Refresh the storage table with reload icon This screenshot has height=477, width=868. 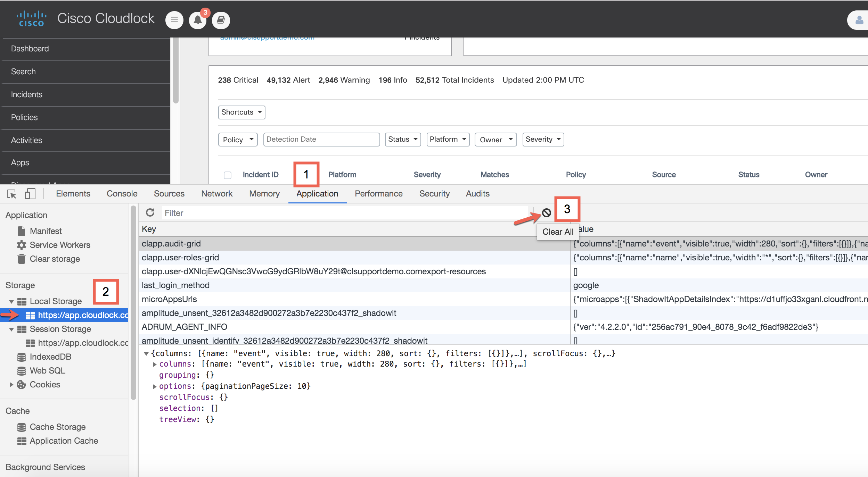tap(150, 212)
